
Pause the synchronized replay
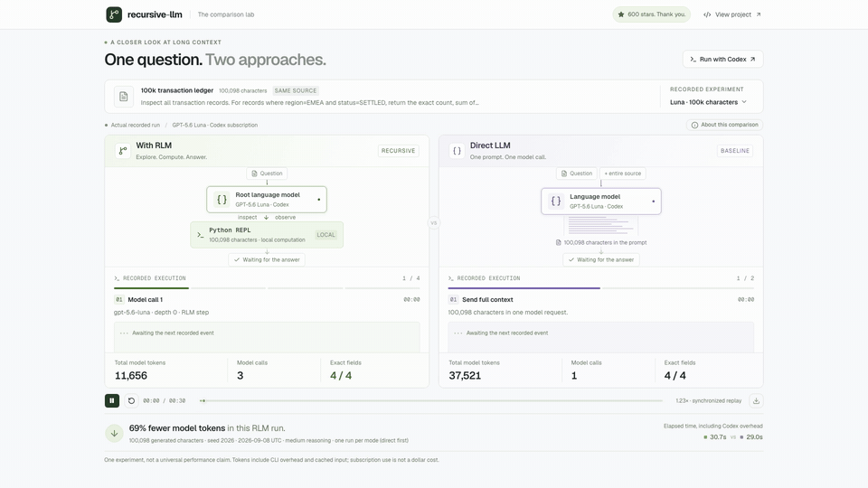coord(112,400)
